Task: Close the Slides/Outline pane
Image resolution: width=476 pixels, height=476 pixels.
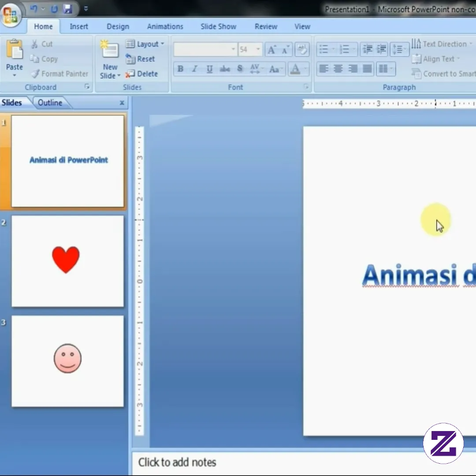Action: tap(122, 103)
